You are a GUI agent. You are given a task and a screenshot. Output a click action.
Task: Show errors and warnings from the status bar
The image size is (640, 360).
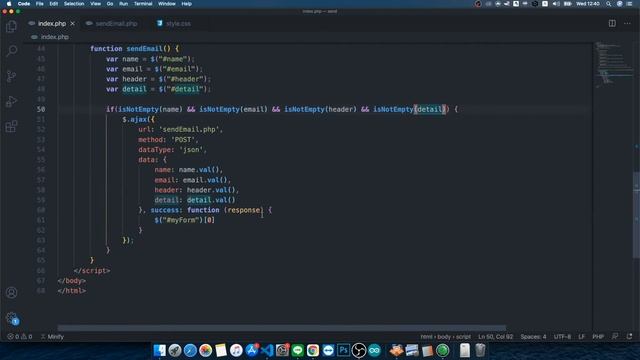click(x=20, y=337)
